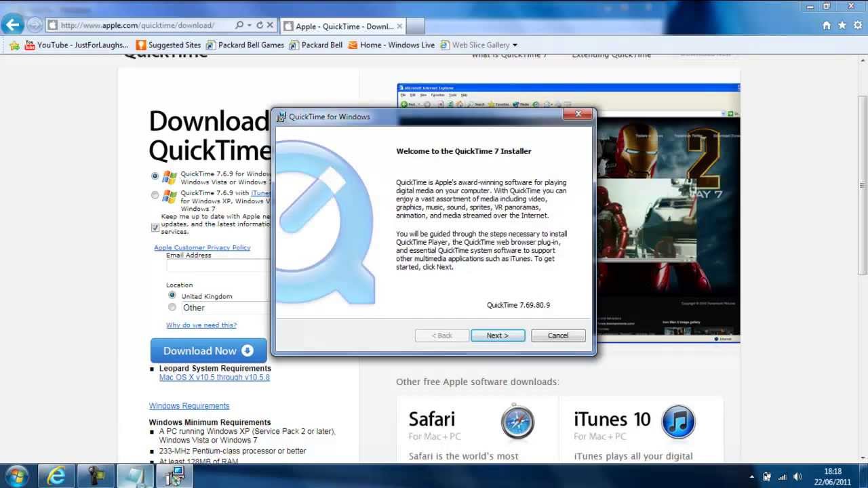Open the Why do we need this link
868x488 pixels.
[201, 325]
